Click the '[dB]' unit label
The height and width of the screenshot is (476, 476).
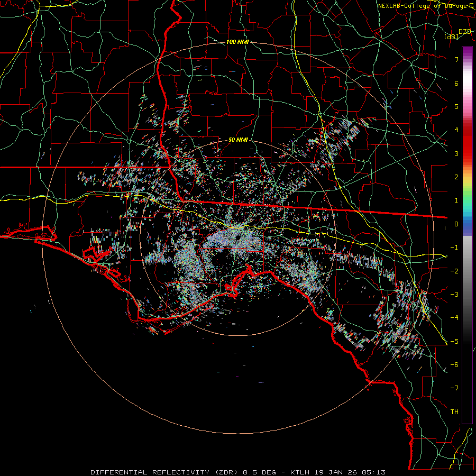click(452, 36)
